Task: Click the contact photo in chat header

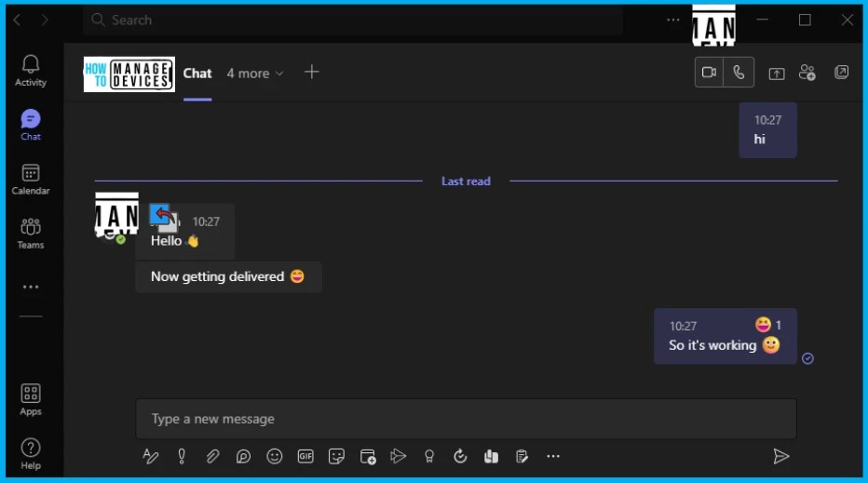Action: click(x=129, y=74)
